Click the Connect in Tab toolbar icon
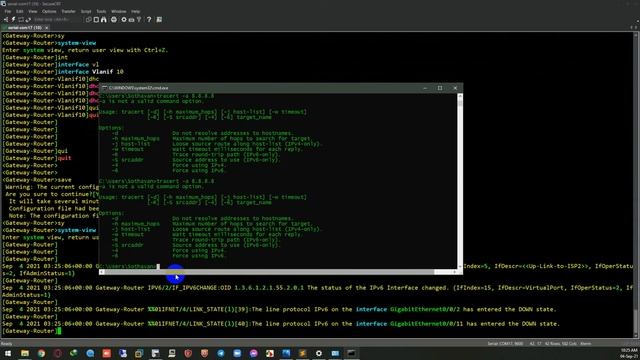The height and width of the screenshot is (360, 640). (21, 19)
